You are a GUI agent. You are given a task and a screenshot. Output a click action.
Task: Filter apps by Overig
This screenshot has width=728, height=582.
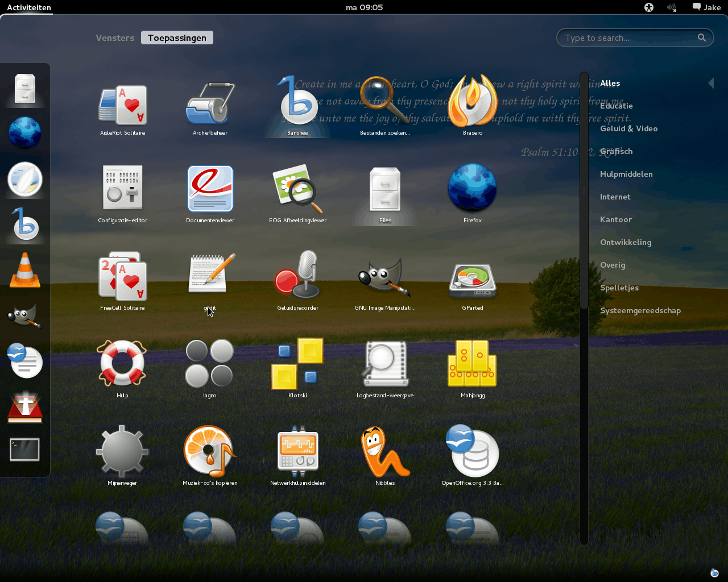(613, 265)
